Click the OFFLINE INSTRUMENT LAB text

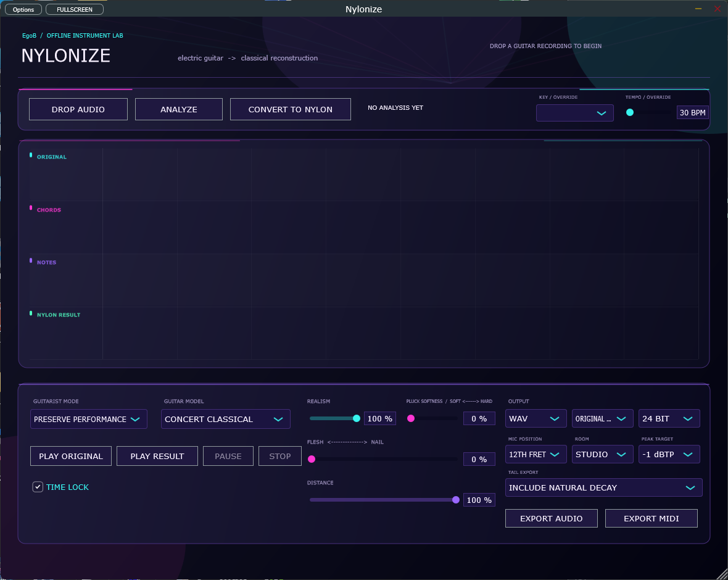click(85, 36)
